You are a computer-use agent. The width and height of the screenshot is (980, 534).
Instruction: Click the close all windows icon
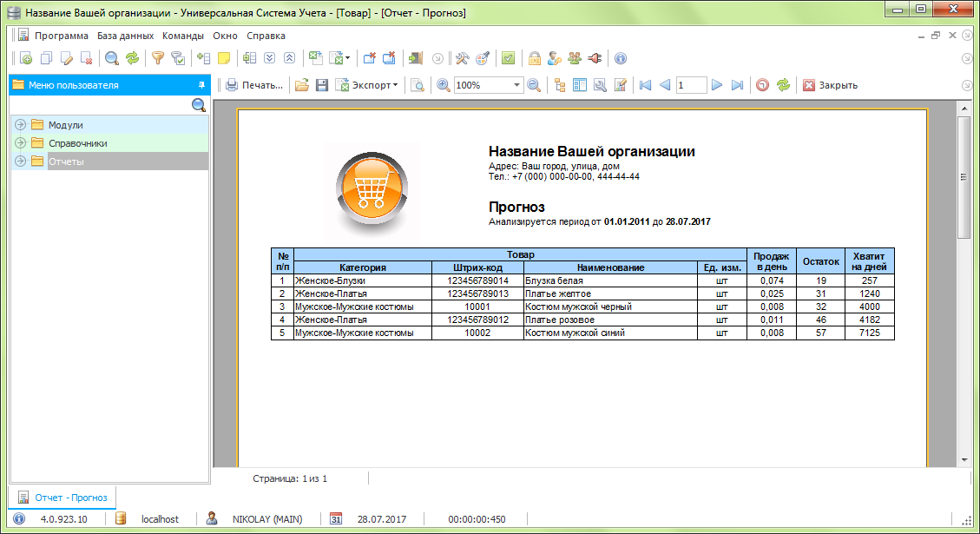pyautogui.click(x=389, y=58)
